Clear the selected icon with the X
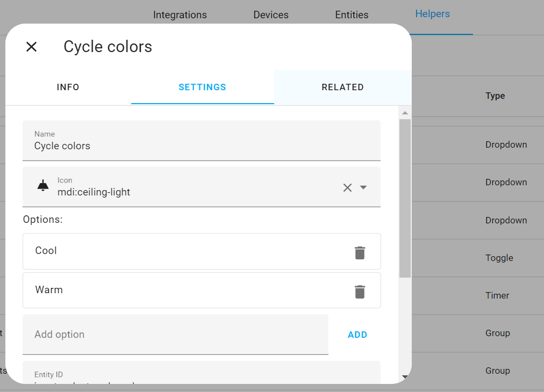This screenshot has width=544, height=392. click(x=347, y=186)
